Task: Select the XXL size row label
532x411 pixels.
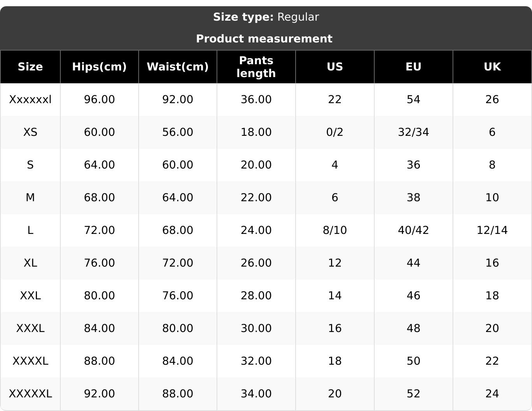Action: coord(30,296)
